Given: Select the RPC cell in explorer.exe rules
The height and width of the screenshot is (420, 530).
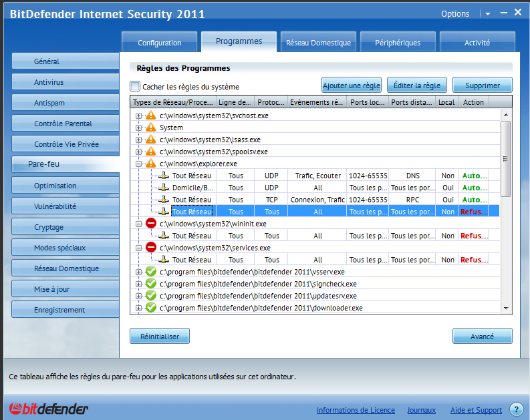Looking at the screenshot, I should [412, 200].
